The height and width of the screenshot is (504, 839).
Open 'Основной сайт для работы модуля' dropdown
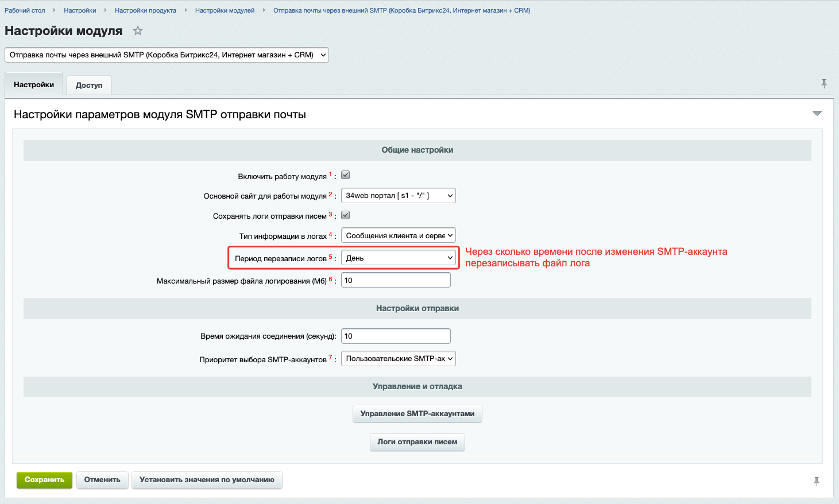pyautogui.click(x=399, y=196)
